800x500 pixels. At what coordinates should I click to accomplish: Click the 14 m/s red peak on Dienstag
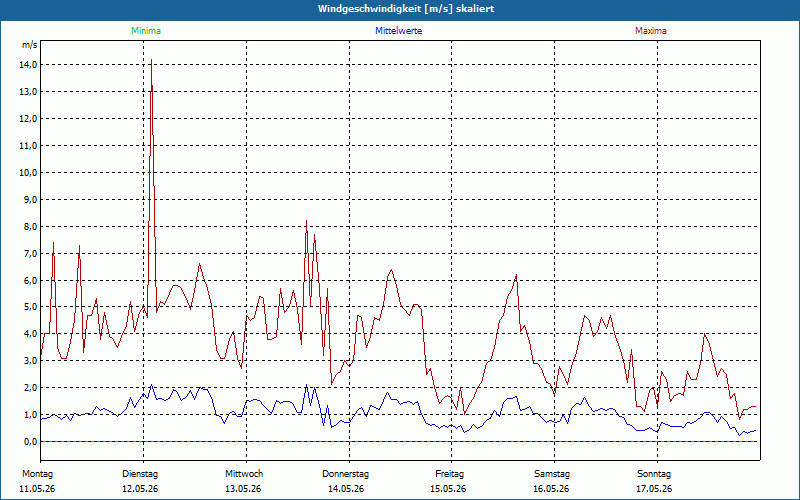tap(152, 60)
